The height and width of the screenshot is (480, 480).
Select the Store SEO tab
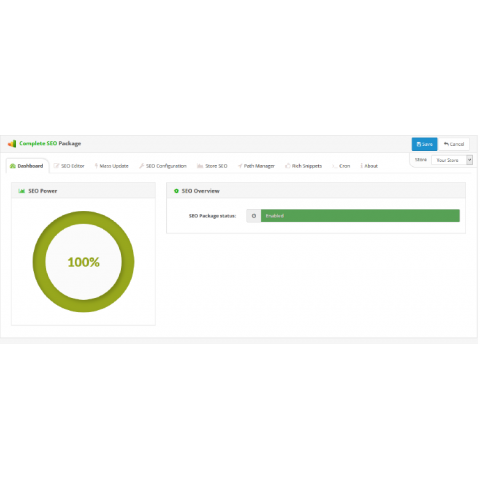click(x=212, y=166)
